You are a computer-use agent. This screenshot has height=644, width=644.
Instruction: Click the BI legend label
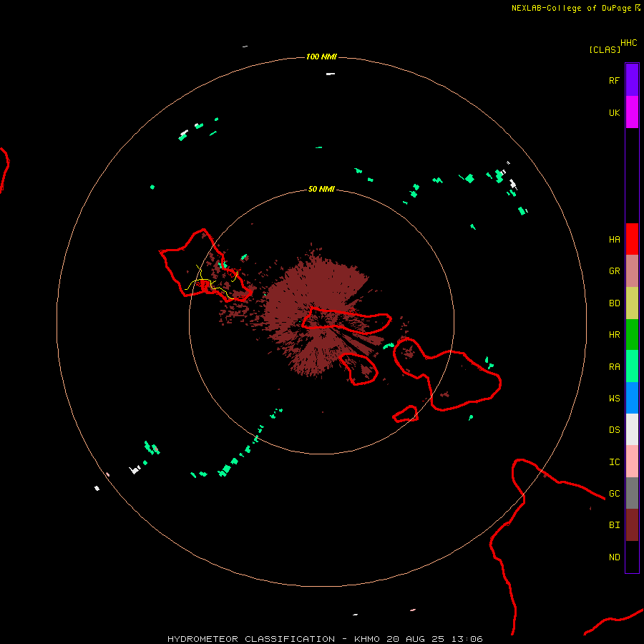[615, 525]
